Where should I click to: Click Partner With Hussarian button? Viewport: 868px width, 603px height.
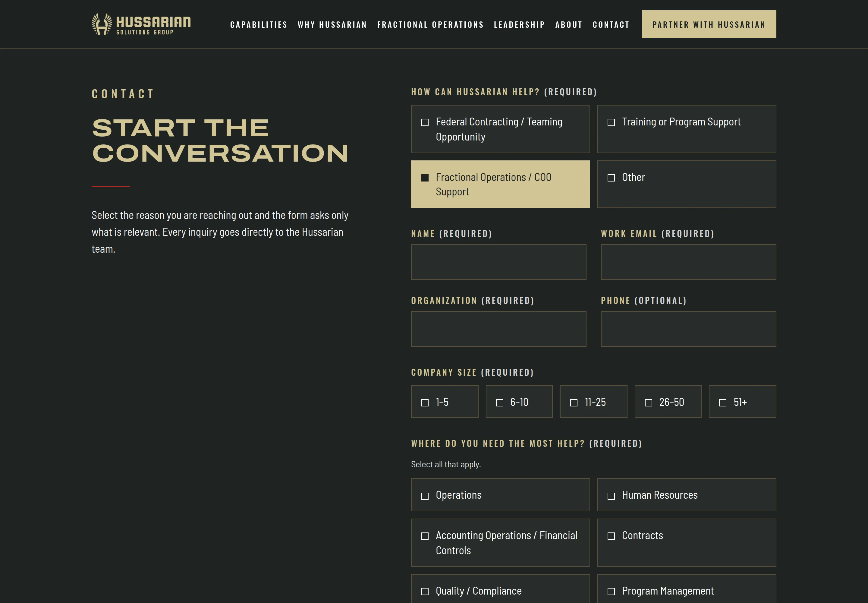click(709, 24)
